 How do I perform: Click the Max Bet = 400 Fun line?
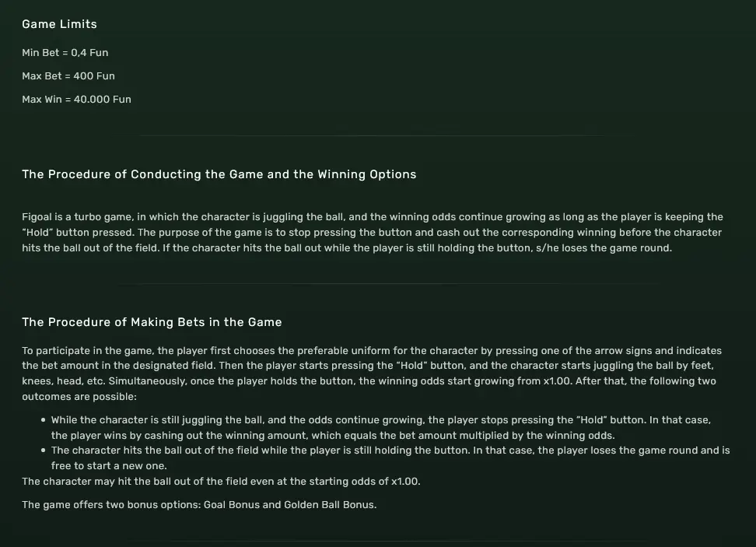tap(68, 76)
